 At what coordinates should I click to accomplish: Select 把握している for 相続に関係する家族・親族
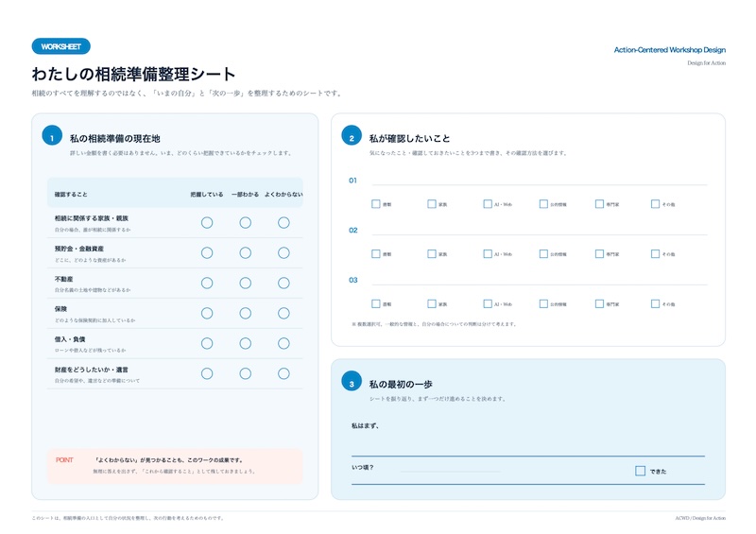pos(207,222)
